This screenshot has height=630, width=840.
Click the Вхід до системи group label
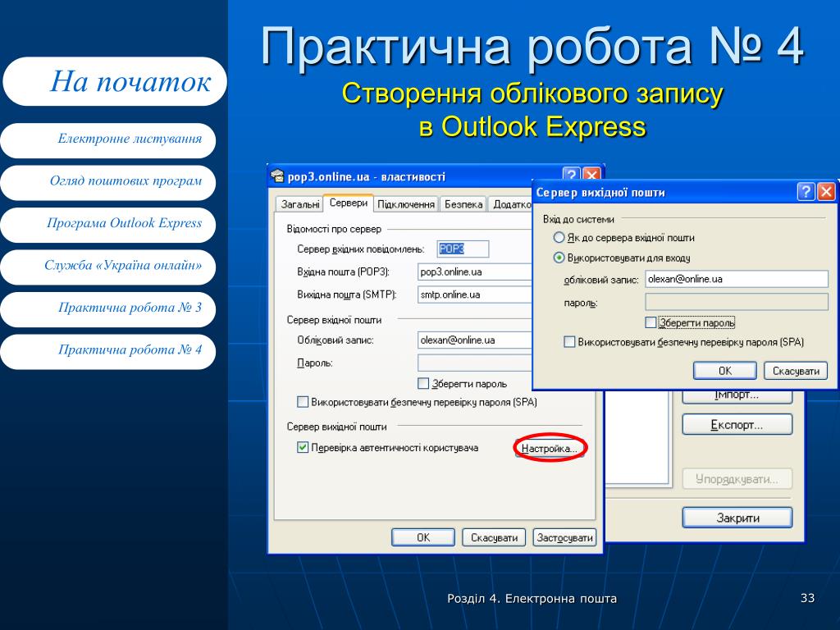tap(578, 219)
